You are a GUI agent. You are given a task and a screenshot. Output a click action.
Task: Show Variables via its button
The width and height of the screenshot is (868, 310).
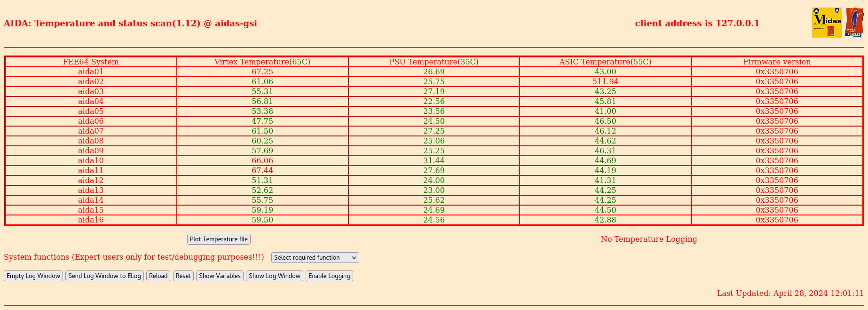click(x=220, y=276)
